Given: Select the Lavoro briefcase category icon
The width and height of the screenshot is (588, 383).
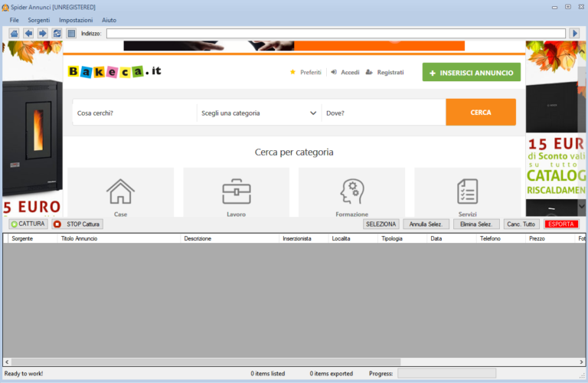Looking at the screenshot, I should coord(236,191).
